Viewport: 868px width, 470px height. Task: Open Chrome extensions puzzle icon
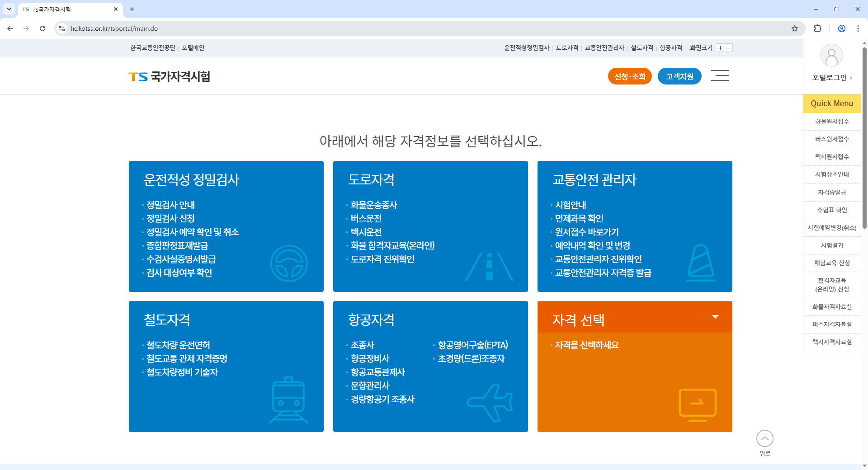(817, 28)
